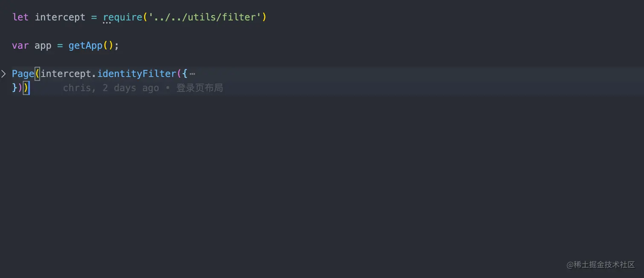Click intercept before .identityFilter
The image size is (644, 278).
[x=66, y=74]
